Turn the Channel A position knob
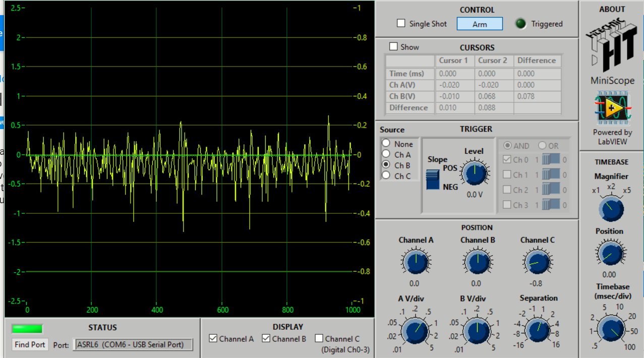 [415, 262]
